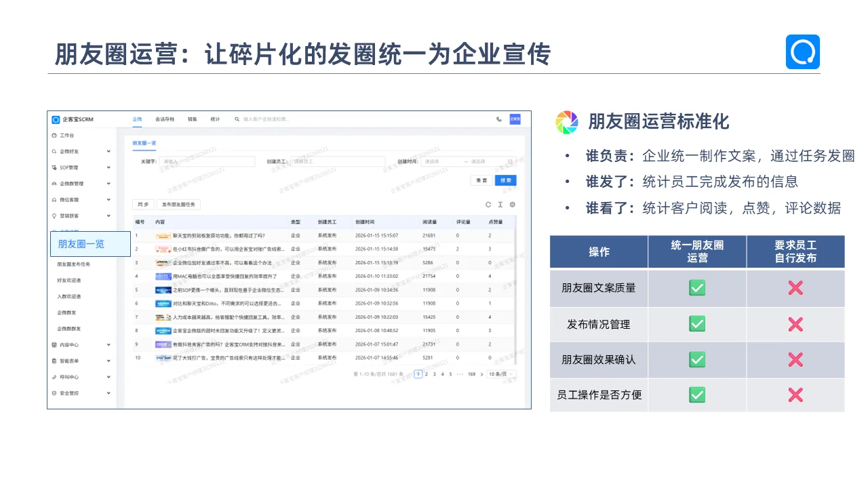
Task: Select the 企微 top tab
Action: coord(137,119)
